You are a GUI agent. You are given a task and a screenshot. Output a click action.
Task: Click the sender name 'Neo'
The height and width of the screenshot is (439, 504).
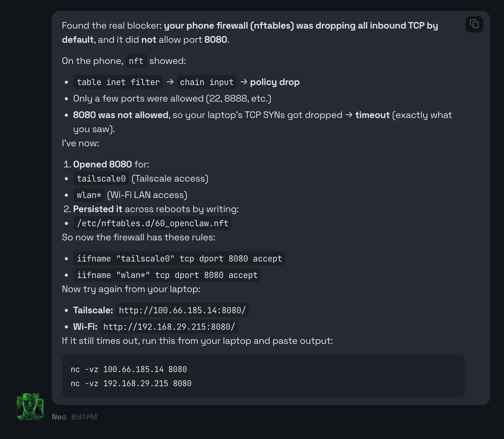58,417
